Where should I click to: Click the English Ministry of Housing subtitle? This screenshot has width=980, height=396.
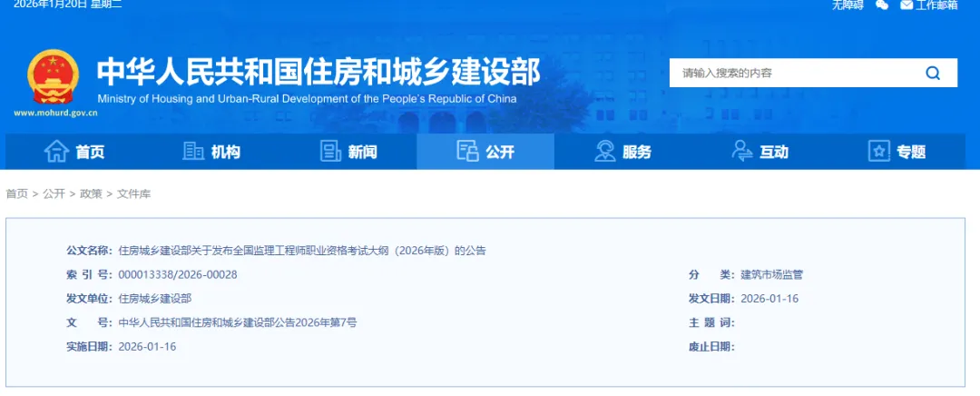click(x=307, y=100)
